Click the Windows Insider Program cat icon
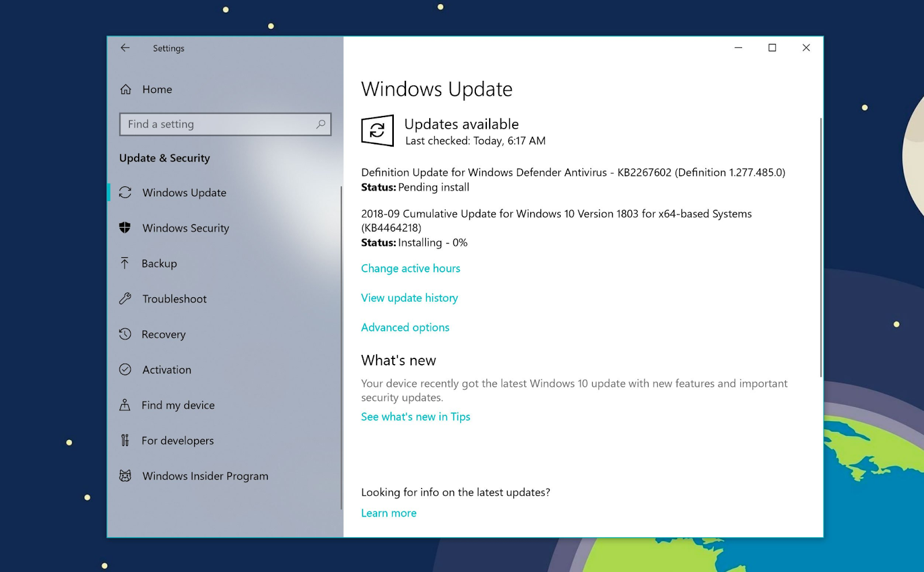The width and height of the screenshot is (924, 572). (125, 476)
